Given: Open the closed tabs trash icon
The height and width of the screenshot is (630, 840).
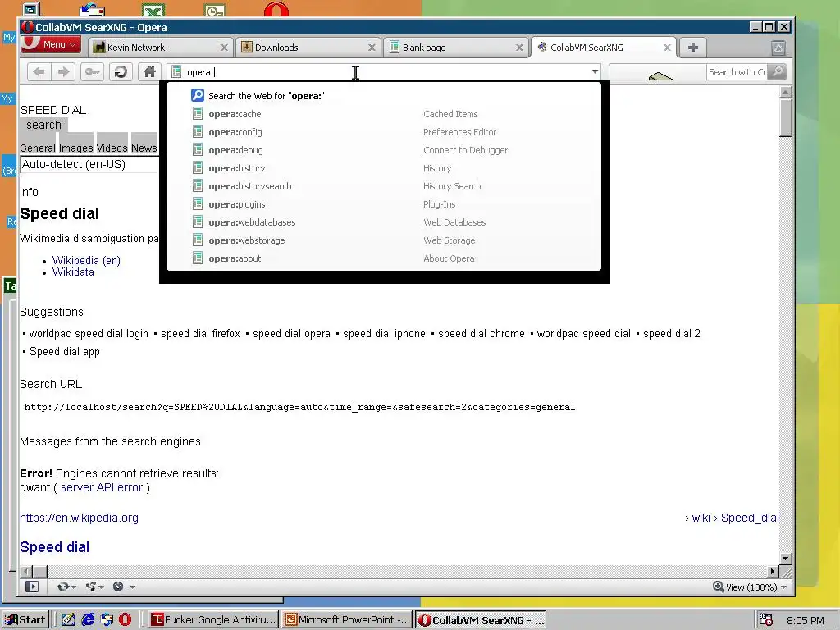Looking at the screenshot, I should pyautogui.click(x=778, y=48).
